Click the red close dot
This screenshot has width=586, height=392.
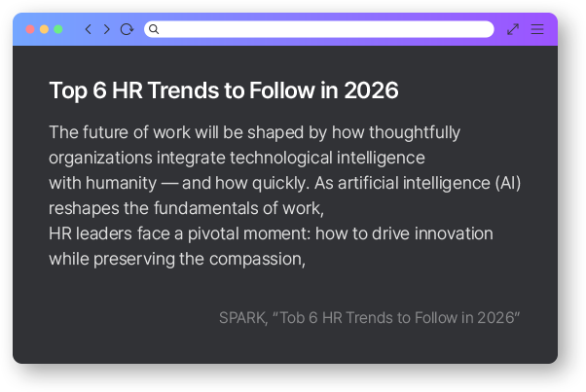[x=30, y=29]
